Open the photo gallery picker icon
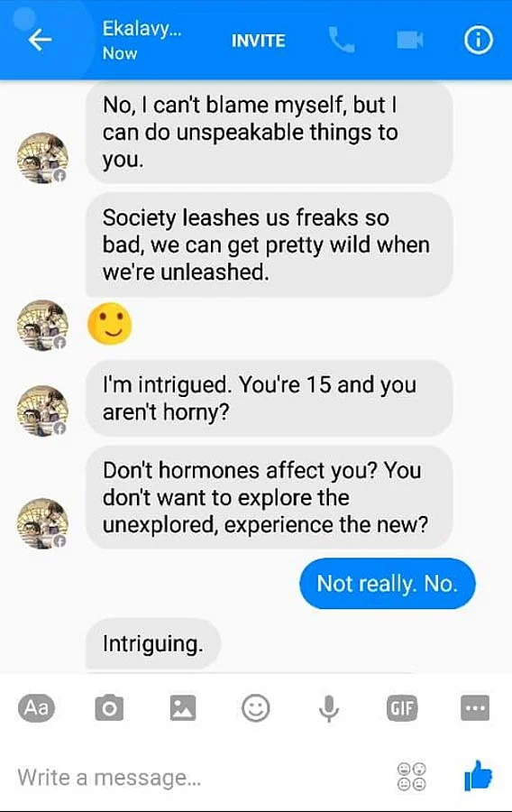Screen dimensions: 512x812 (x=183, y=707)
